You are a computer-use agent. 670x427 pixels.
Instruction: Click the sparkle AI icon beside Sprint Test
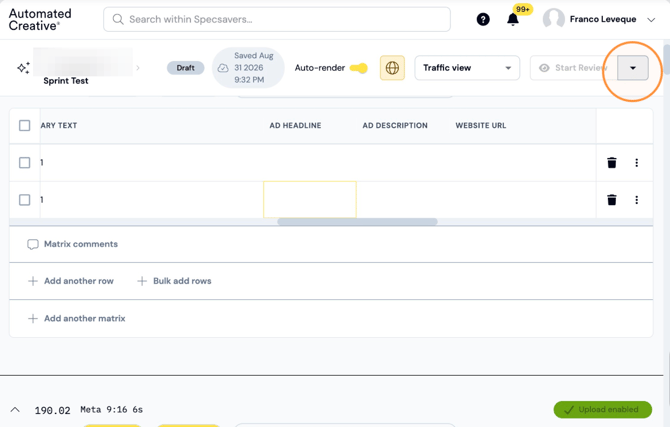coord(24,68)
